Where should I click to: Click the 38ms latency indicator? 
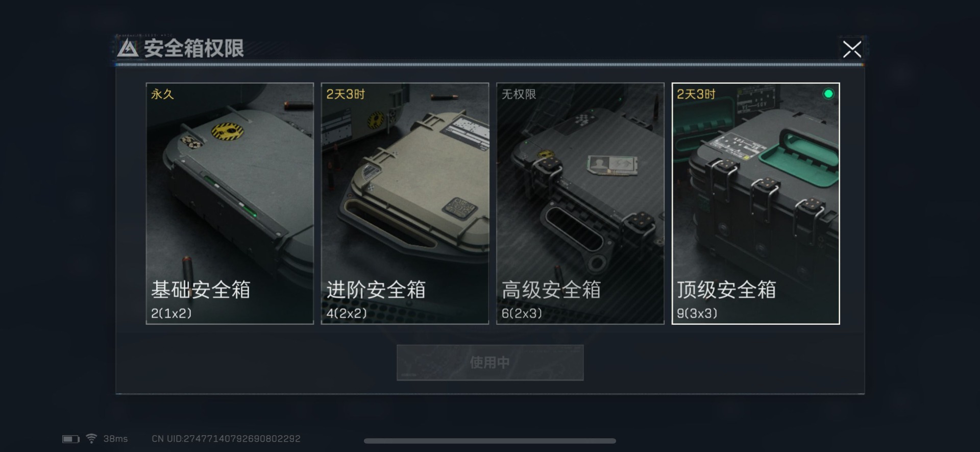[x=115, y=439]
